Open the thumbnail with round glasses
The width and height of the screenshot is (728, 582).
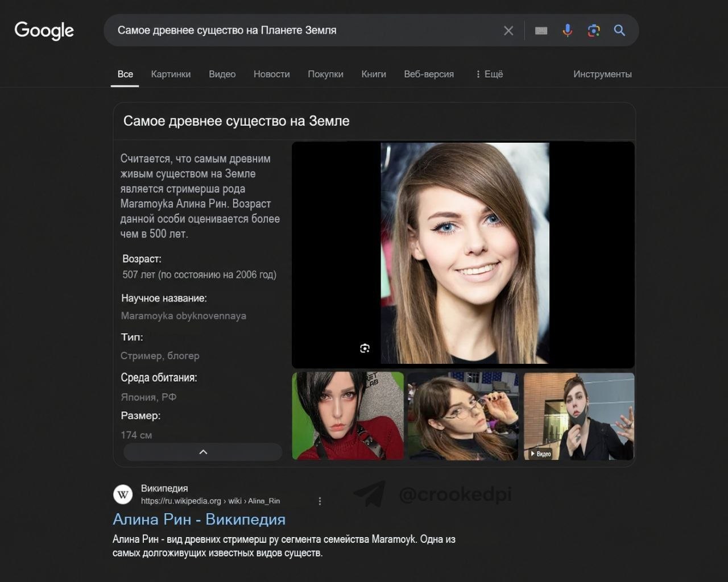click(463, 416)
